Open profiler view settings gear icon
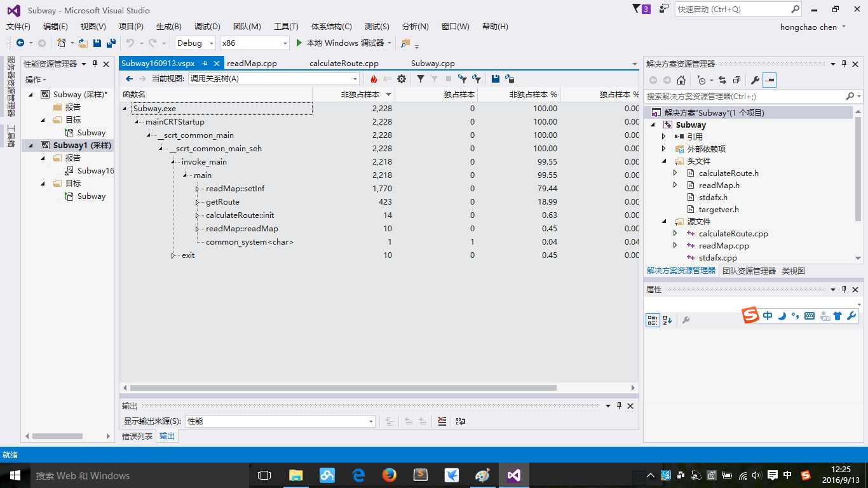The image size is (868, 488). (402, 79)
